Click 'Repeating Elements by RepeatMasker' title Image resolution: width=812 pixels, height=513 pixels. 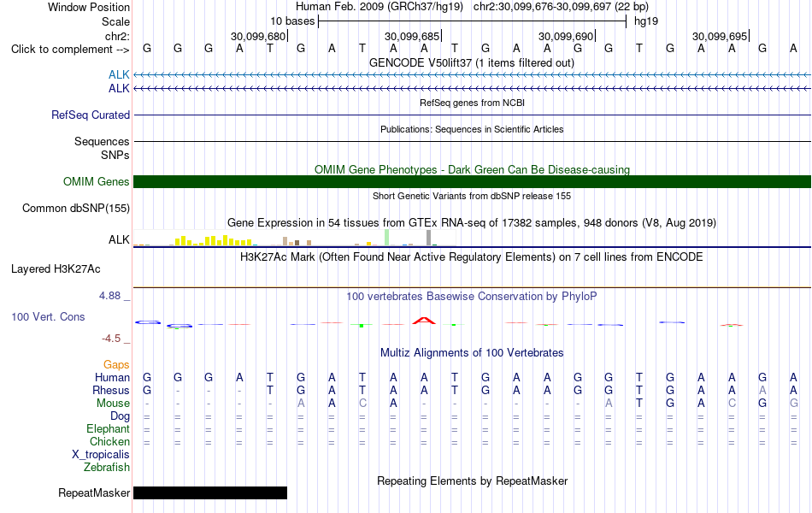pos(472,481)
